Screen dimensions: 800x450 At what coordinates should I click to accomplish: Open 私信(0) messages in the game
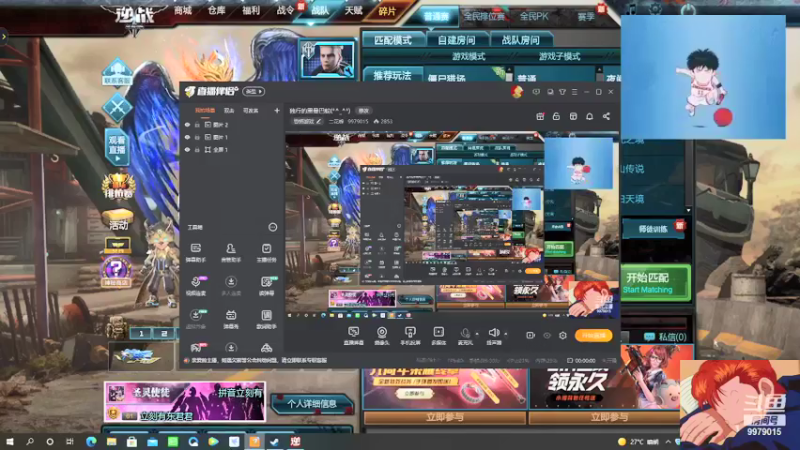(665, 337)
